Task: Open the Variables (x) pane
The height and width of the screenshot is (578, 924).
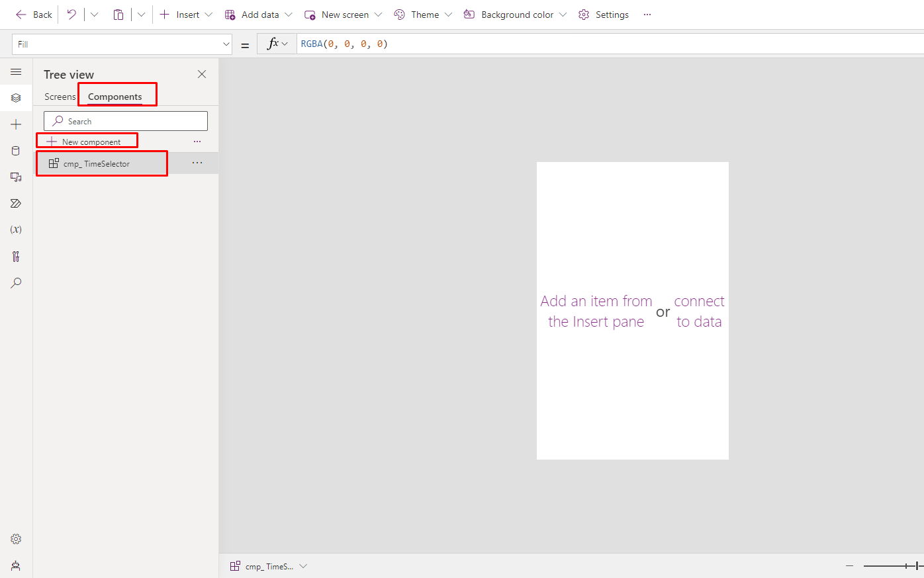Action: [x=15, y=229]
